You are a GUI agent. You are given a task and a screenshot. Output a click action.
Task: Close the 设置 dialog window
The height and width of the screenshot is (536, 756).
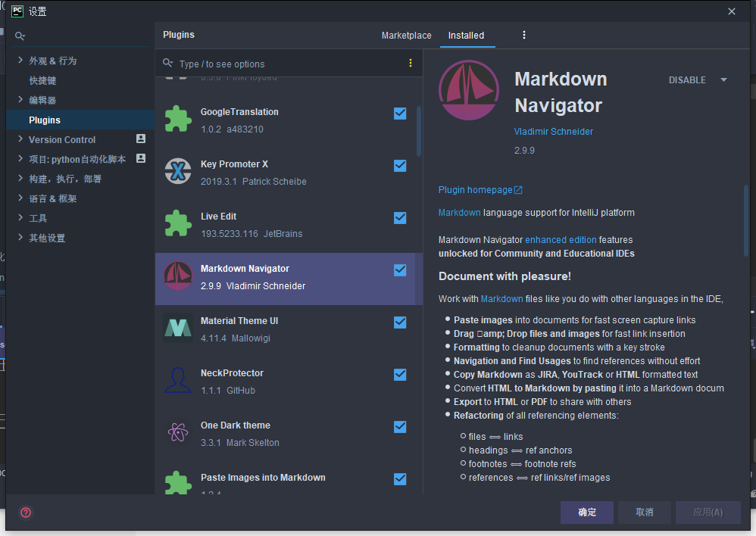click(732, 11)
